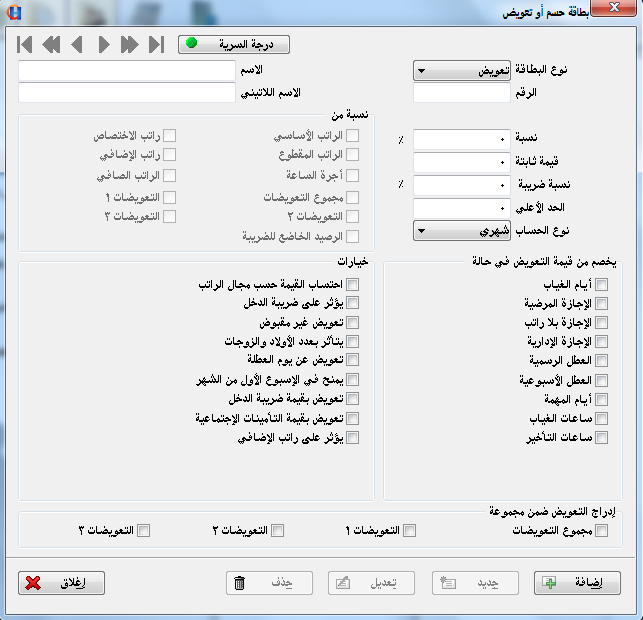The image size is (643, 620).
Task: Check العطل الأسبوعية weekly holidays
Action: pyautogui.click(x=601, y=380)
